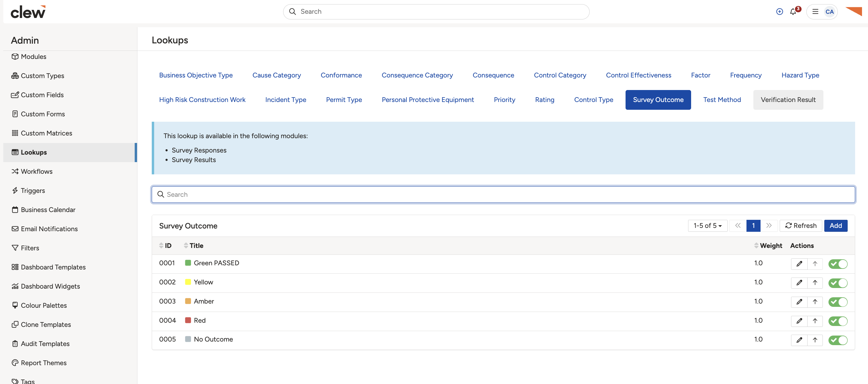Click the pencil icon for Yellow
Viewport: 868px width, 384px height.
coord(799,283)
